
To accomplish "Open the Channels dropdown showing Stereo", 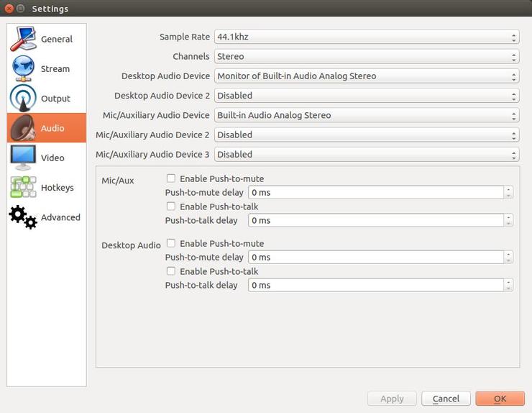I will [367, 56].
